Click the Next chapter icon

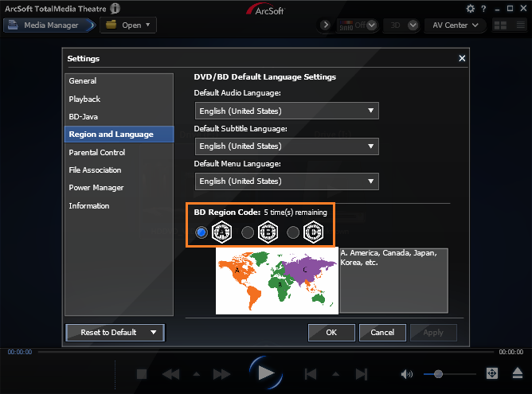coord(361,373)
